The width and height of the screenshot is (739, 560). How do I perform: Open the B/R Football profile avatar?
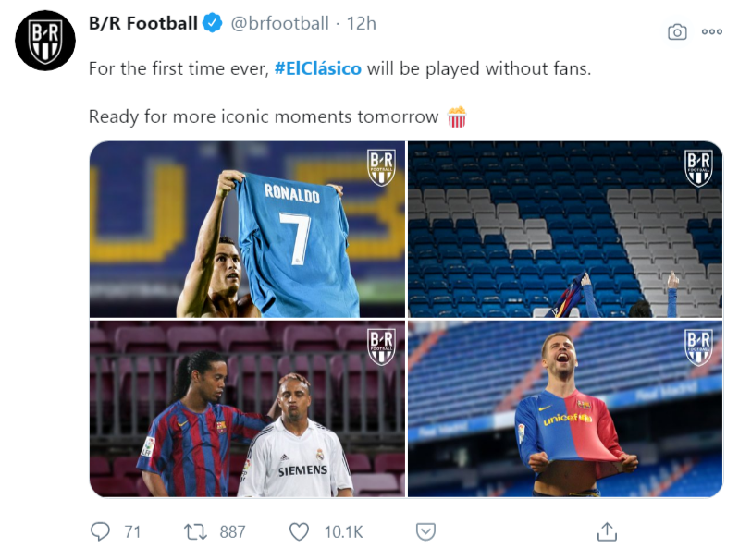(44, 42)
